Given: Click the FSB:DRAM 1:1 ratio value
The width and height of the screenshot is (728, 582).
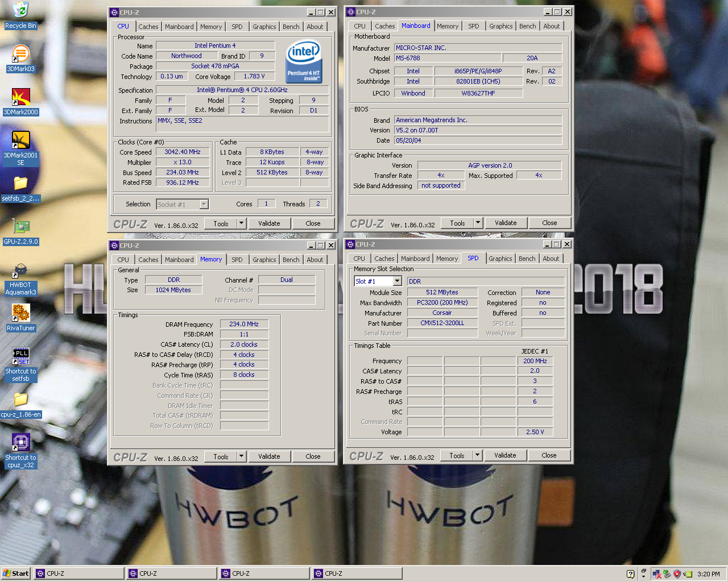Looking at the screenshot, I should tap(244, 334).
